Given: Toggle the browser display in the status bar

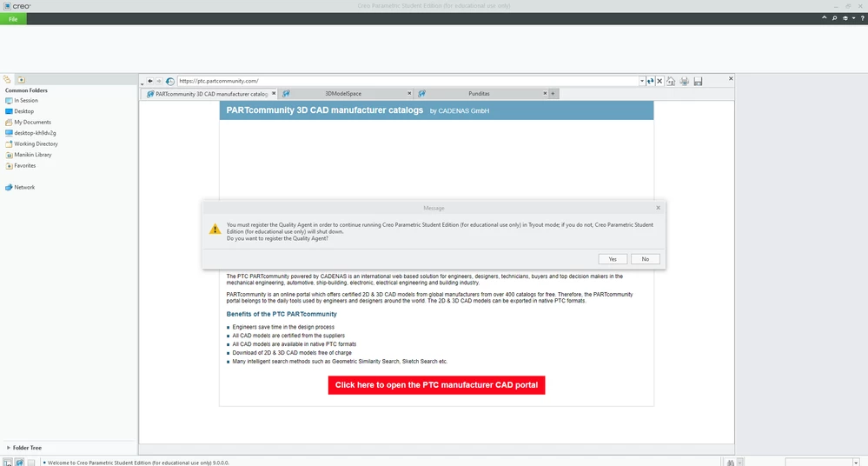Looking at the screenshot, I should 19,463.
